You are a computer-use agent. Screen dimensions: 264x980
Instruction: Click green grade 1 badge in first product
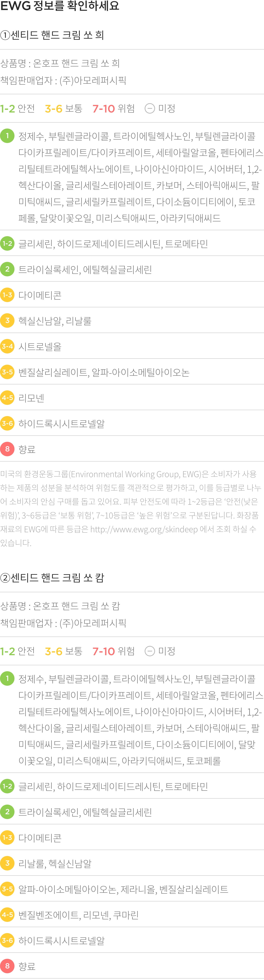[7, 136]
